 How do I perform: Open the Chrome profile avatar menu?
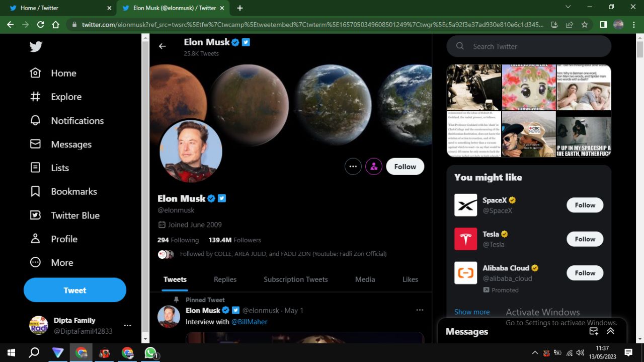click(618, 24)
